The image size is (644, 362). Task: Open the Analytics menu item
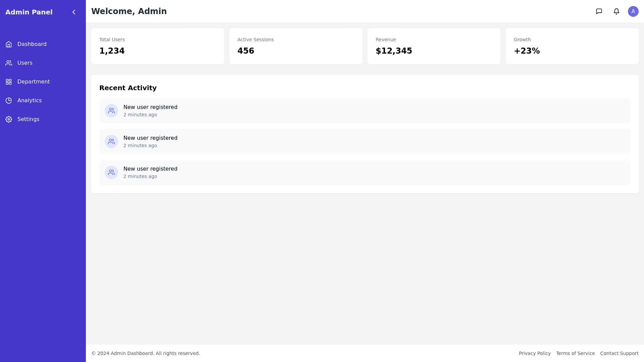30,101
